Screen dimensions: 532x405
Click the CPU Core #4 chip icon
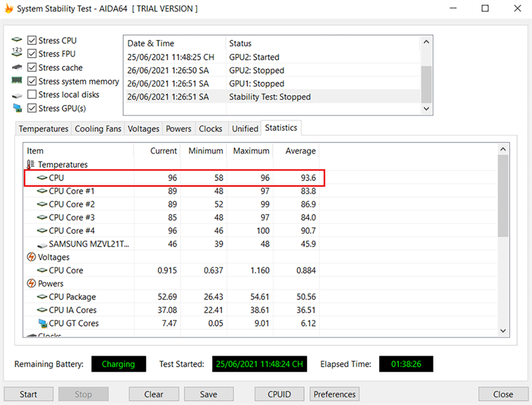(42, 231)
